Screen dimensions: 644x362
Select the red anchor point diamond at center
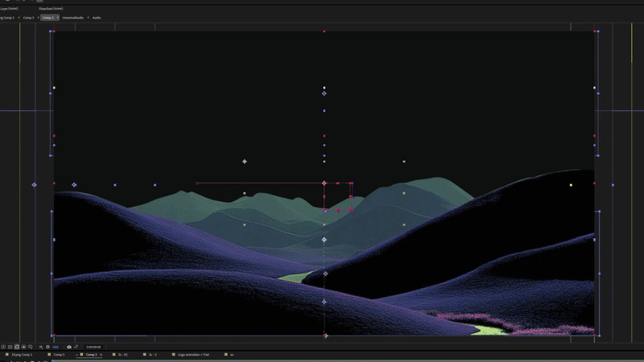click(324, 183)
